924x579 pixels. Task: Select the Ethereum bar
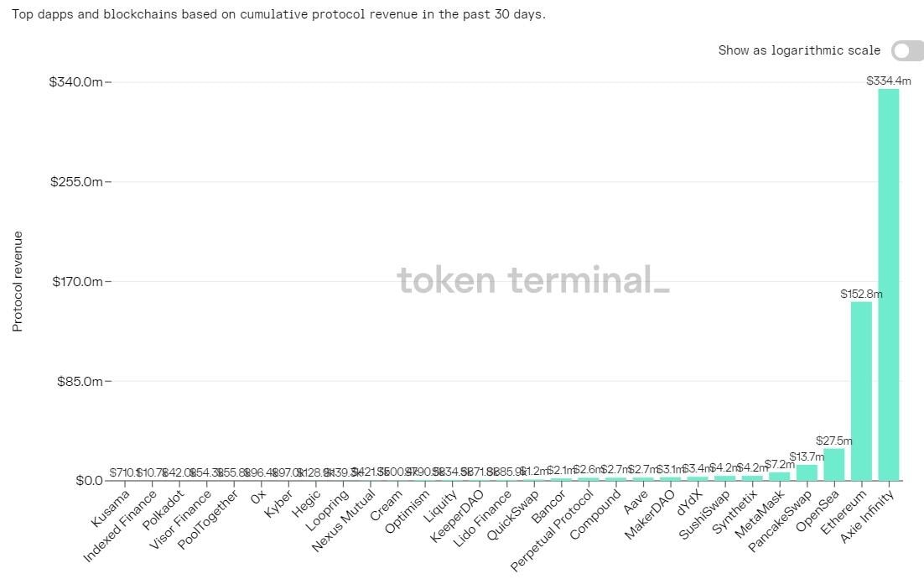point(861,390)
